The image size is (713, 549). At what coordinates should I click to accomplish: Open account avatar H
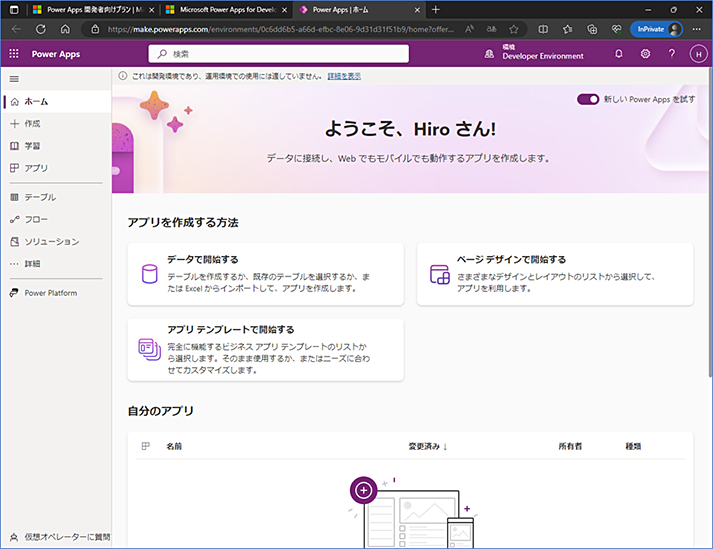tap(698, 54)
